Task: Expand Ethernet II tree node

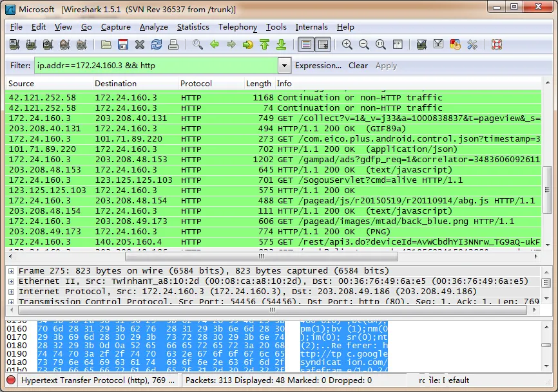Action: [11, 281]
